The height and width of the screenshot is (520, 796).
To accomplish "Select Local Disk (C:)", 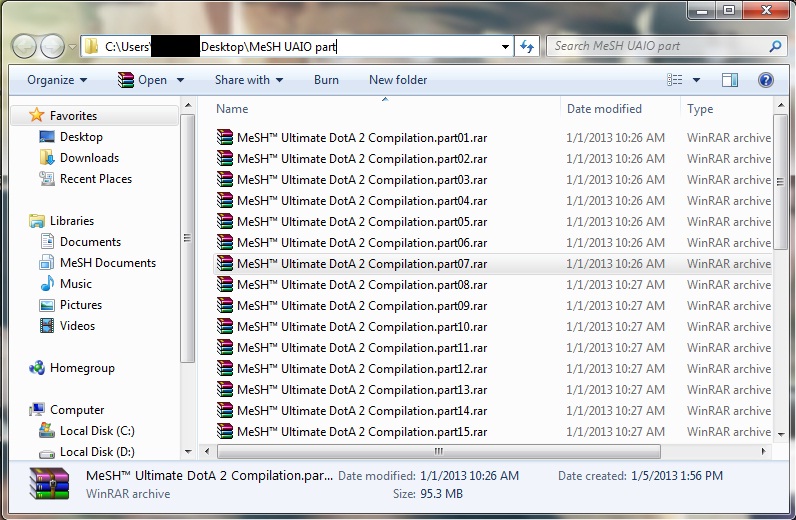I will pyautogui.click(x=97, y=431).
